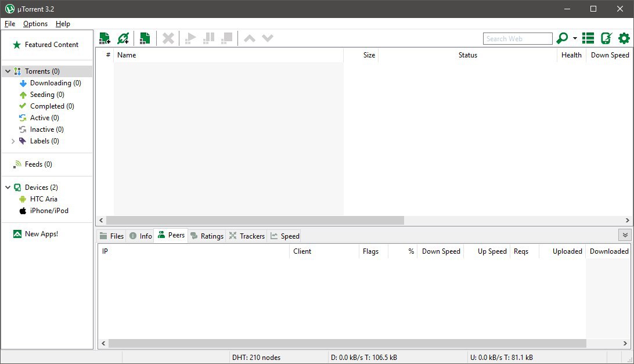Screen dimensions: 634x364
Task: Sort peers by the % column
Action: tap(403, 251)
